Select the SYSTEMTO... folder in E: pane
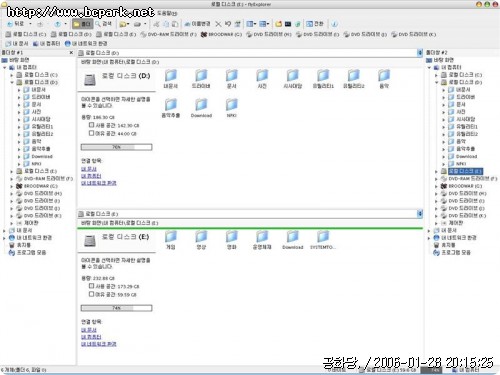Screen dimensions: 500x375 [323, 240]
